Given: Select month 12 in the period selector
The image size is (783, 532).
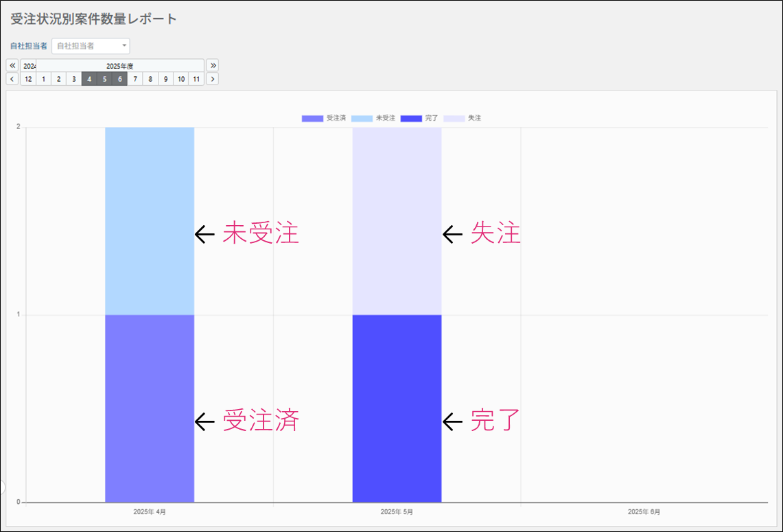Looking at the screenshot, I should pyautogui.click(x=28, y=79).
